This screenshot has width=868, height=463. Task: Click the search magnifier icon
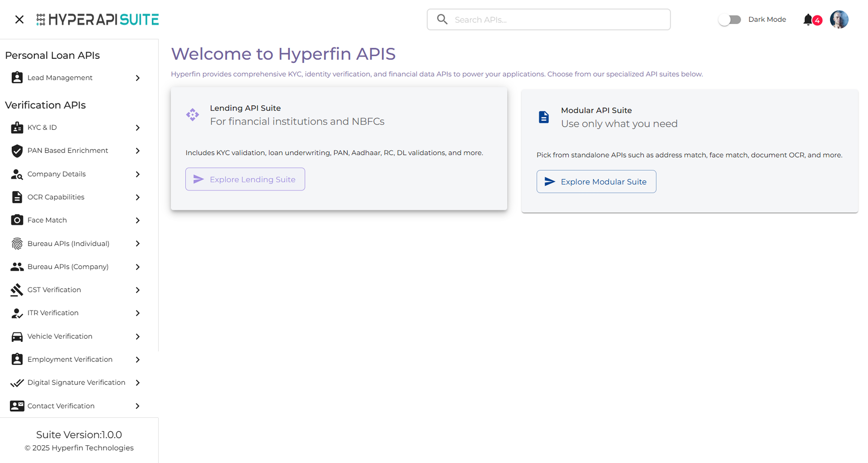(x=442, y=20)
